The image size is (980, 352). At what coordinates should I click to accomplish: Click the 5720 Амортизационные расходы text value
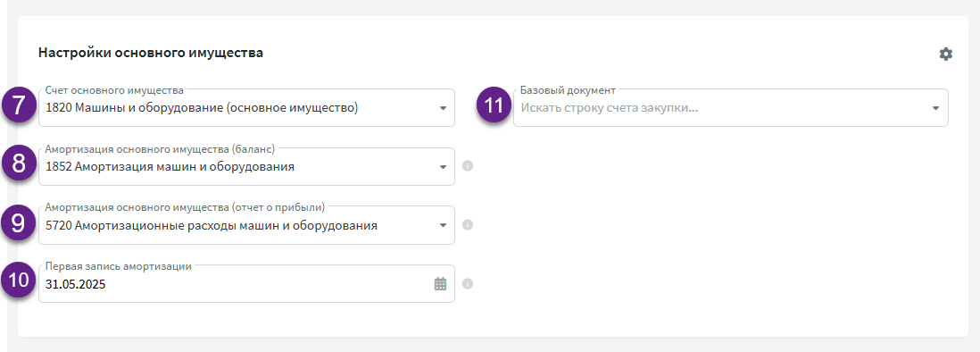point(212,226)
